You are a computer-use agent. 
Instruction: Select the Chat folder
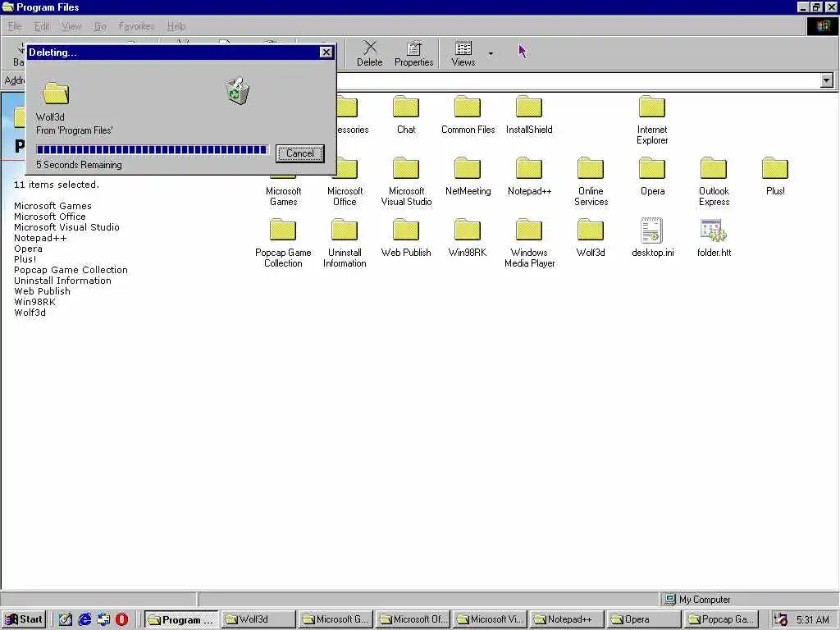click(x=406, y=115)
